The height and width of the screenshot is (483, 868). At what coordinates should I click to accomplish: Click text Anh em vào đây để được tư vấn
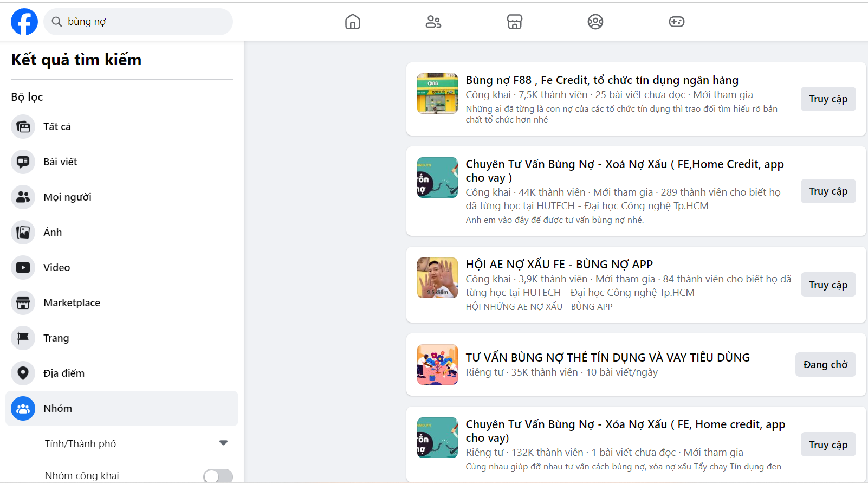click(x=555, y=220)
